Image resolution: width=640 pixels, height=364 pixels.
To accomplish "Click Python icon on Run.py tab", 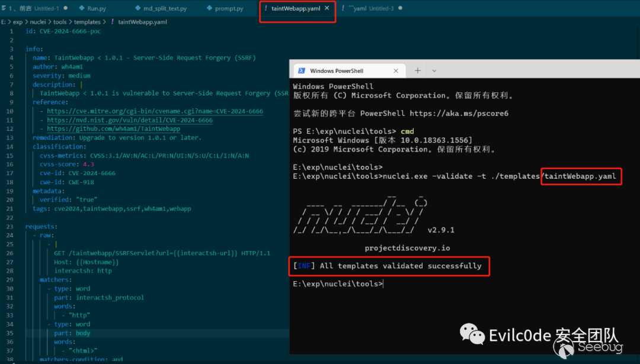I will click(82, 8).
